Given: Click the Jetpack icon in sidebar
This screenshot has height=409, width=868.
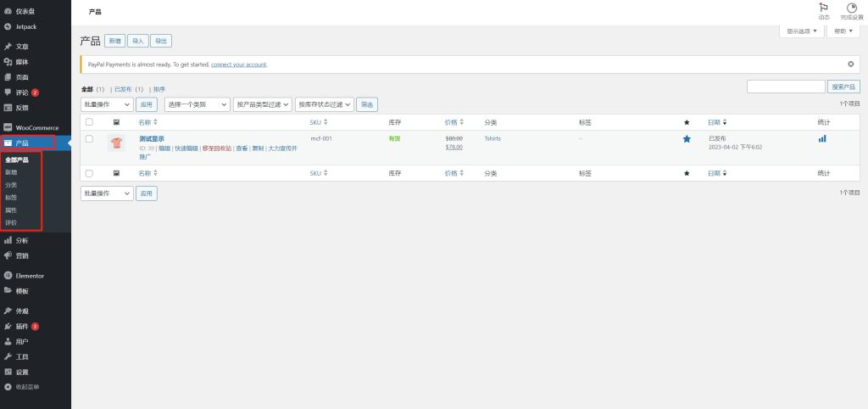Looking at the screenshot, I should [x=8, y=26].
